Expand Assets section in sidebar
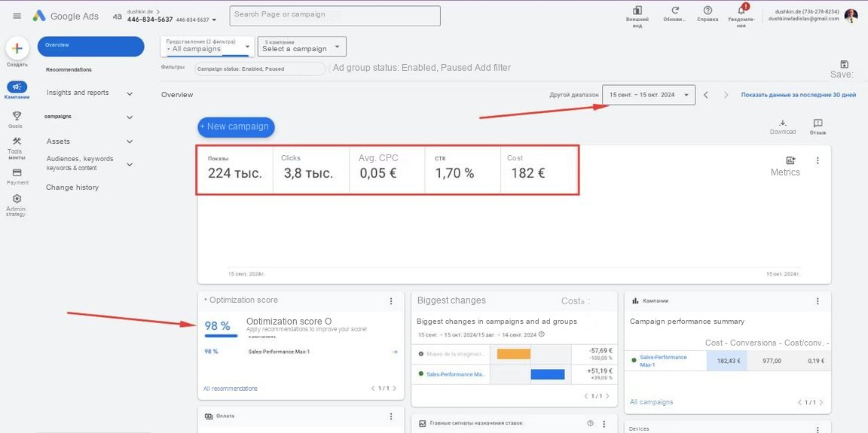The height and width of the screenshot is (433, 868). 130,142
